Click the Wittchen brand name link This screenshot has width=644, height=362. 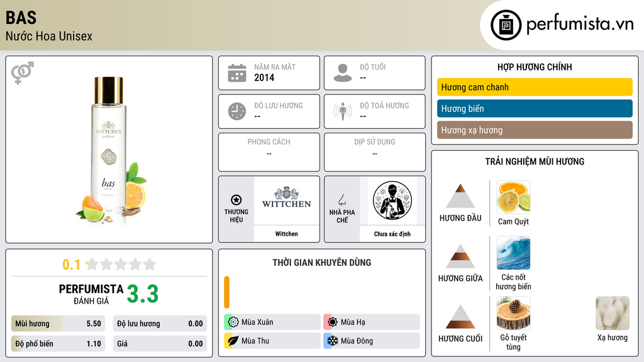(287, 234)
